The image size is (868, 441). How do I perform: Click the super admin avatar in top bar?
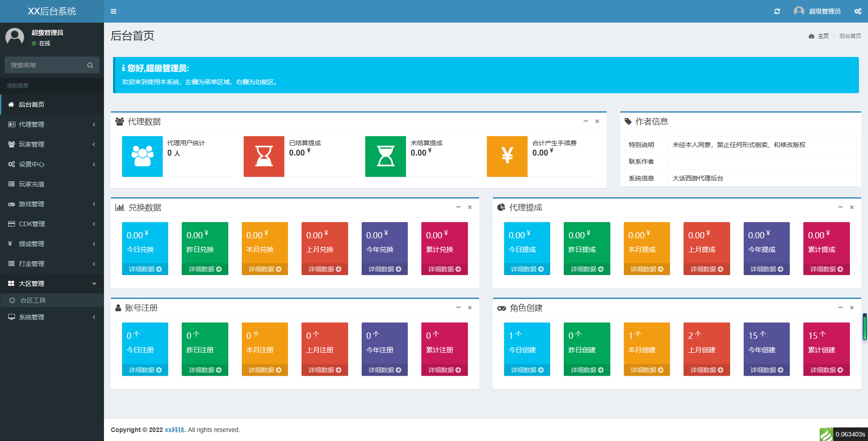pyautogui.click(x=799, y=11)
